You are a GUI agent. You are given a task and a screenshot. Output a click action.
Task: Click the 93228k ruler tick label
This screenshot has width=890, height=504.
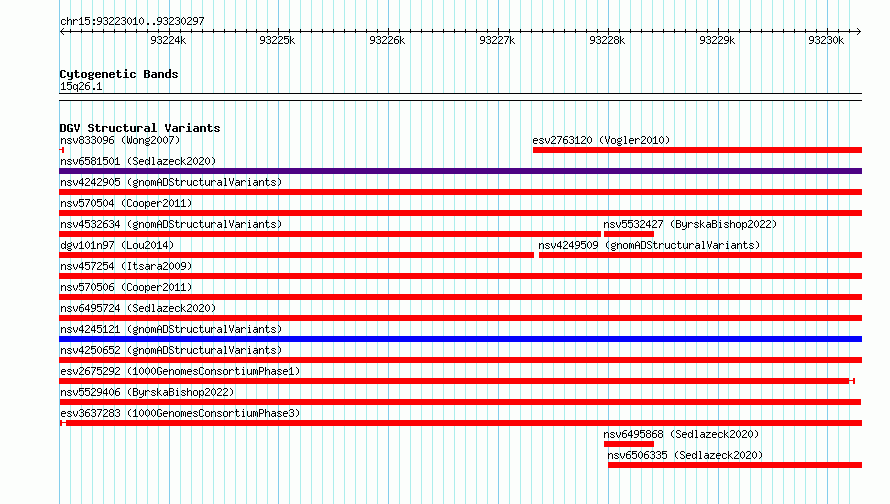pos(607,40)
